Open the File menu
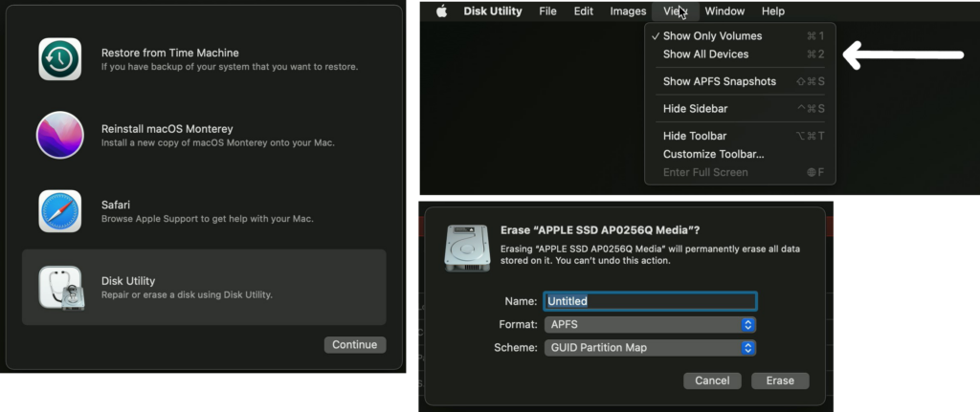980x412 pixels. pos(547,11)
